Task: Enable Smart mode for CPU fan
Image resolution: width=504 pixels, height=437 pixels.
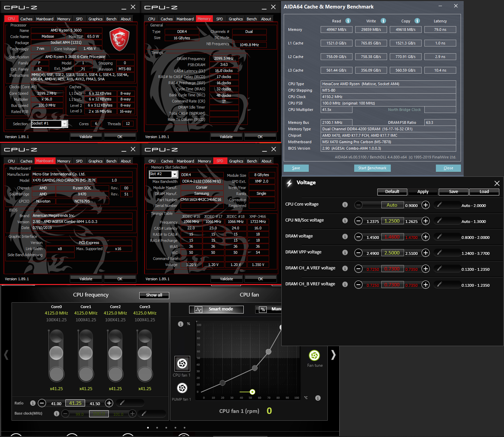Action: tap(216, 309)
